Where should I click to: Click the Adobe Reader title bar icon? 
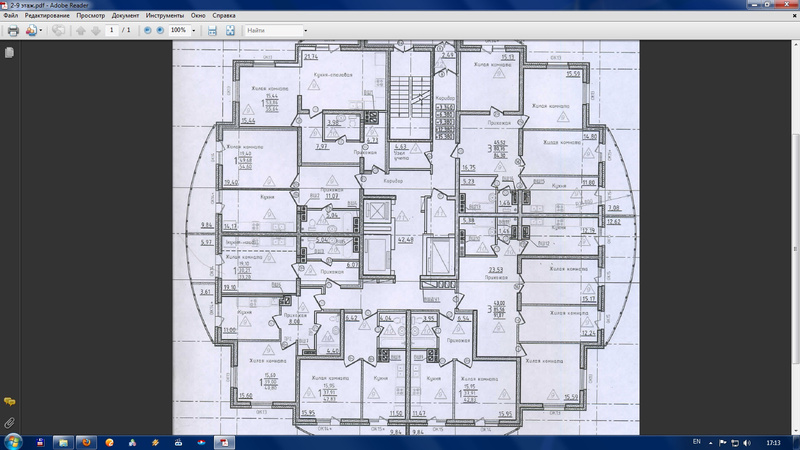point(5,5)
